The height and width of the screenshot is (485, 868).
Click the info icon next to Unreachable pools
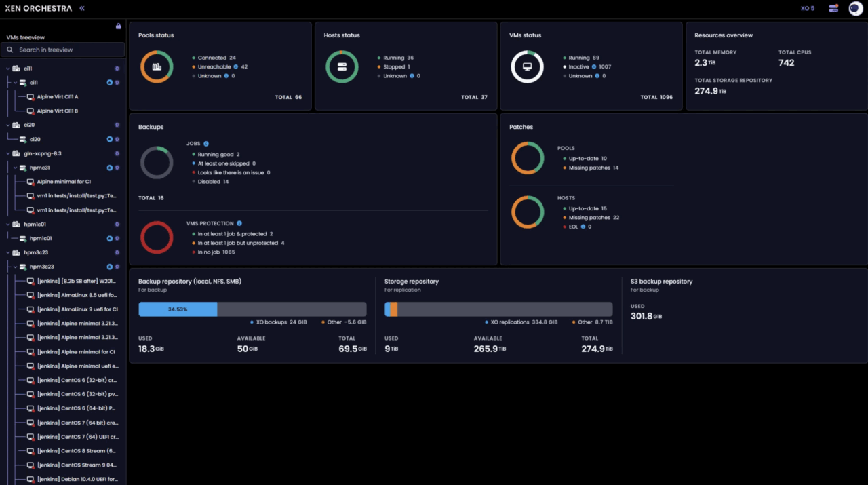pyautogui.click(x=236, y=67)
